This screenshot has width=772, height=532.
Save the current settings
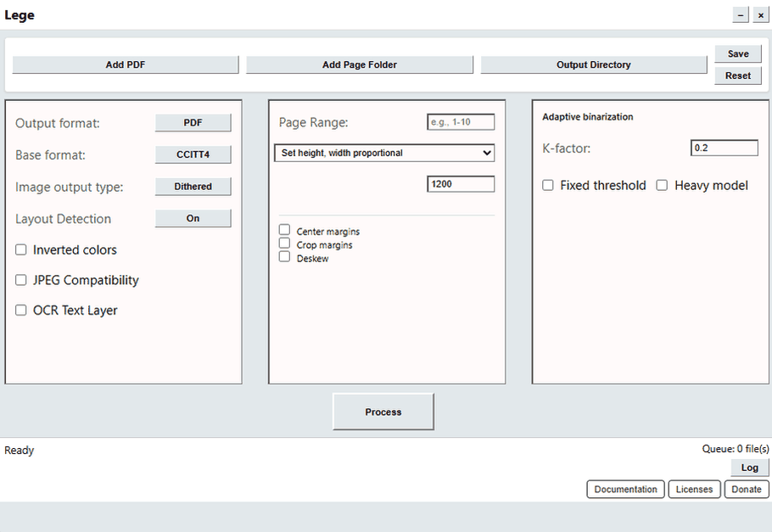pos(738,53)
